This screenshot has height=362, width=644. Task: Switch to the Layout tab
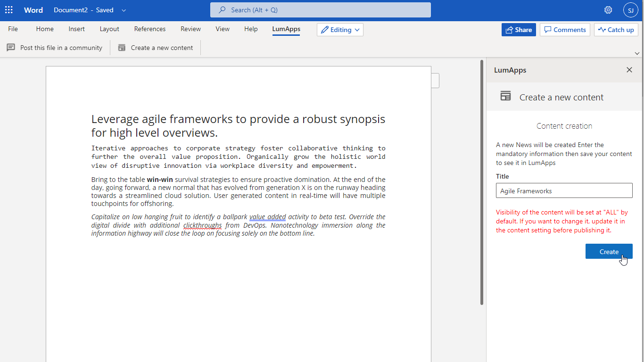[x=109, y=29]
